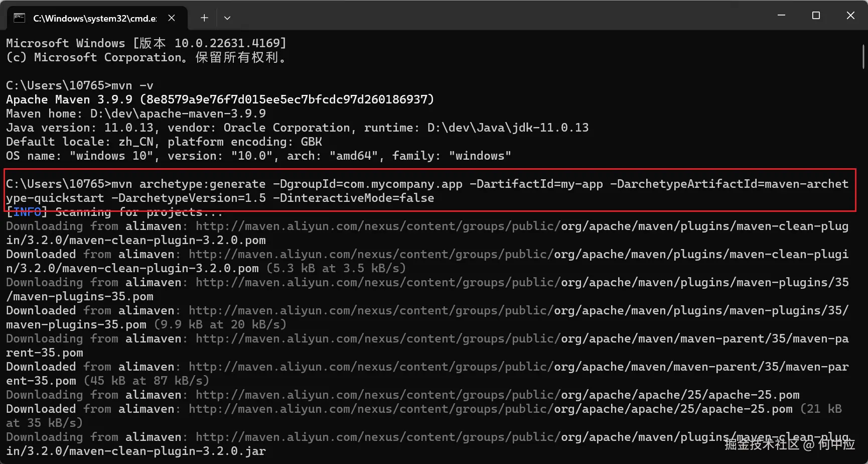The image size is (868, 464).
Task: Close the cmd.exe tab
Action: pos(172,18)
